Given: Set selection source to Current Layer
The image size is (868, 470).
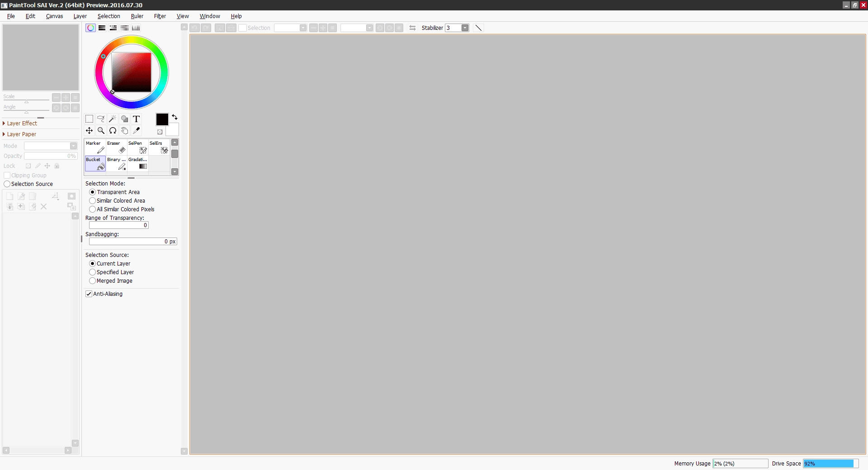Looking at the screenshot, I should pyautogui.click(x=110, y=264).
